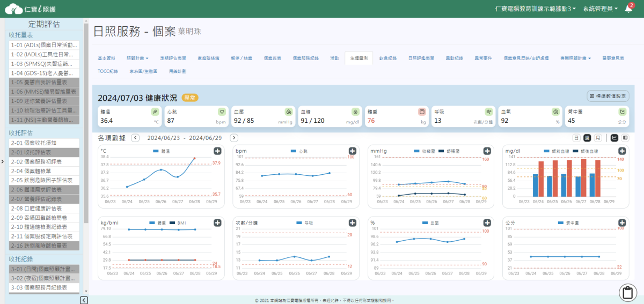
Task: Click the blood pressure card icon
Action: [x=288, y=112]
